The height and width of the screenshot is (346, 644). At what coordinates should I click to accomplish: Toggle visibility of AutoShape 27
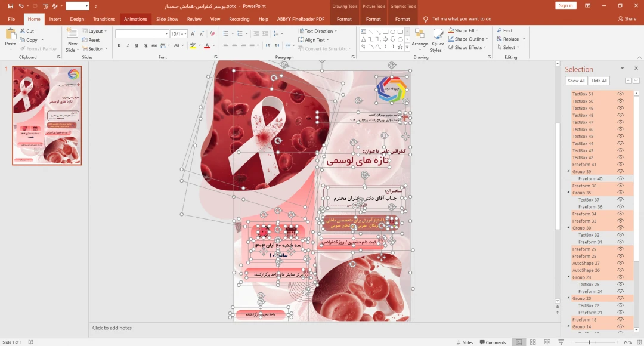coord(620,263)
